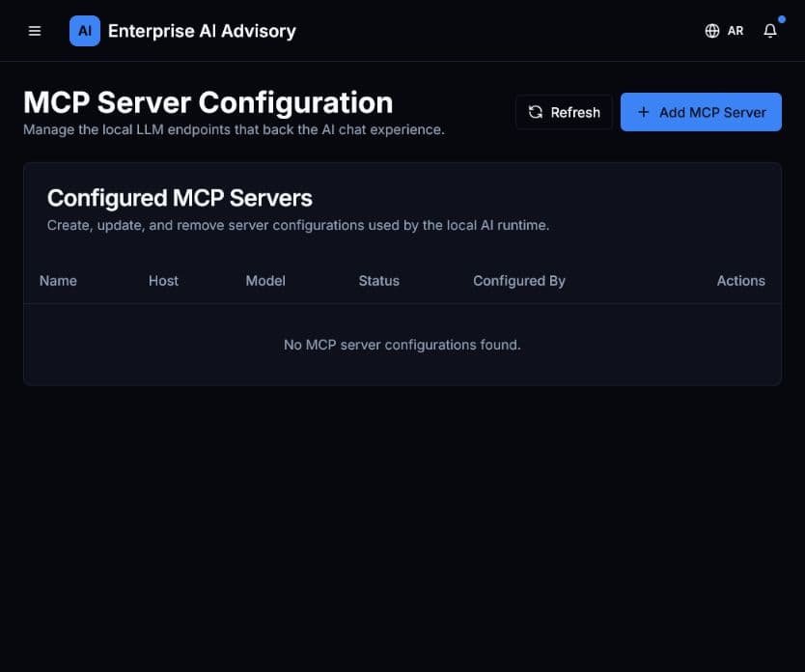Open the Enterprise AI Advisory home title
The height and width of the screenshot is (672, 805).
(202, 31)
